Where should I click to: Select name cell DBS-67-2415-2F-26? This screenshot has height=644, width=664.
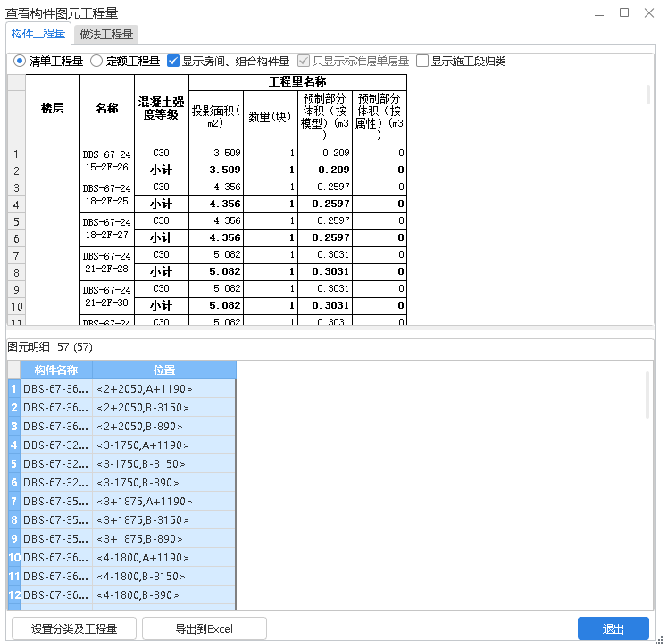[x=107, y=162]
